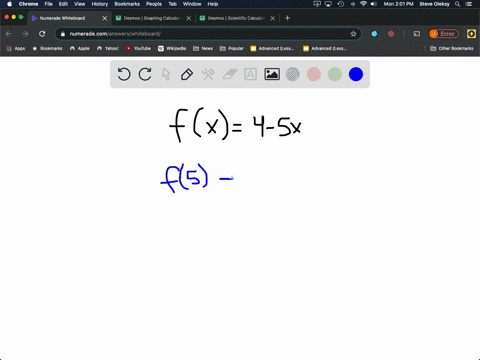Image resolution: width=480 pixels, height=360 pixels.
Task: Bookmark this page with star icon
Action: click(x=353, y=34)
